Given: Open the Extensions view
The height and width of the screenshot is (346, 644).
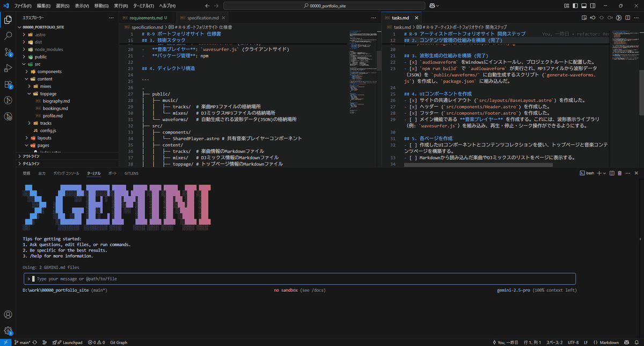Looking at the screenshot, I should pos(7,84).
